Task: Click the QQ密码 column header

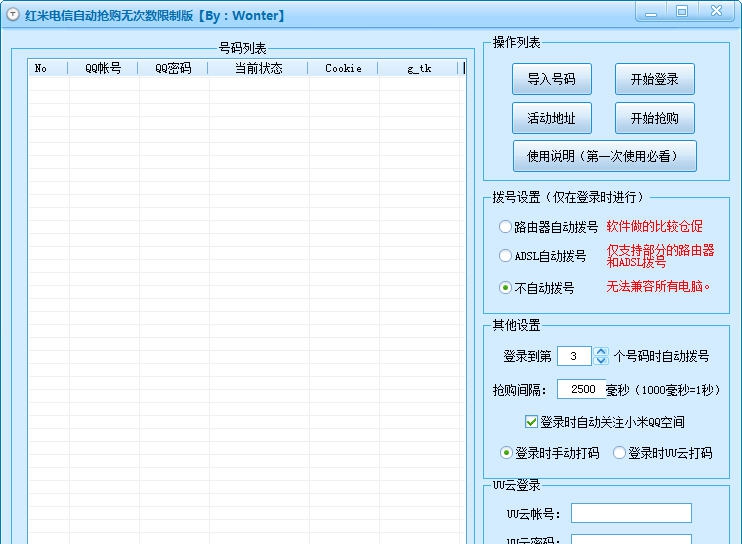Action: pos(173,68)
